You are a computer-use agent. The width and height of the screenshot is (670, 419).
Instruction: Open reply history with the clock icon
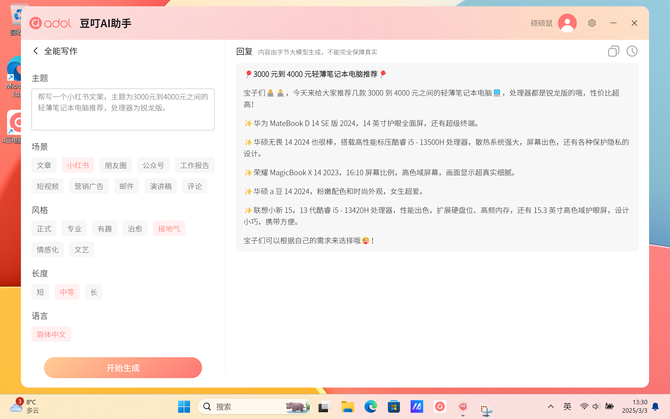coord(632,51)
